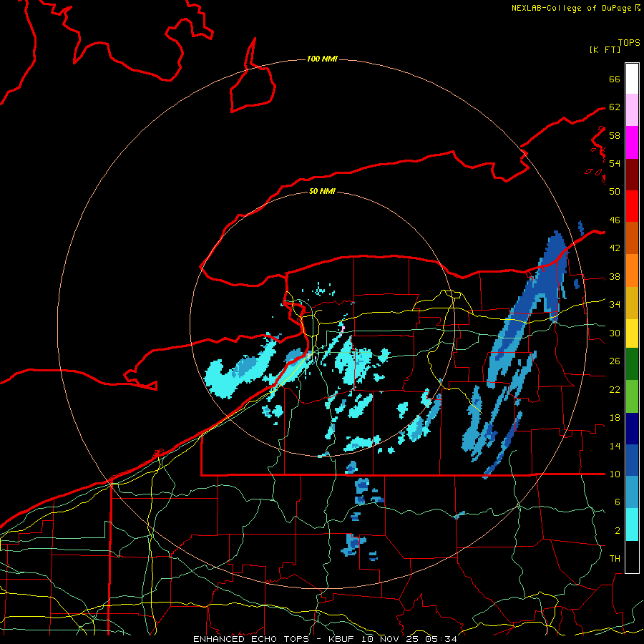
Task: Select the dark red (maroon) legend swatch
Action: 632,174
